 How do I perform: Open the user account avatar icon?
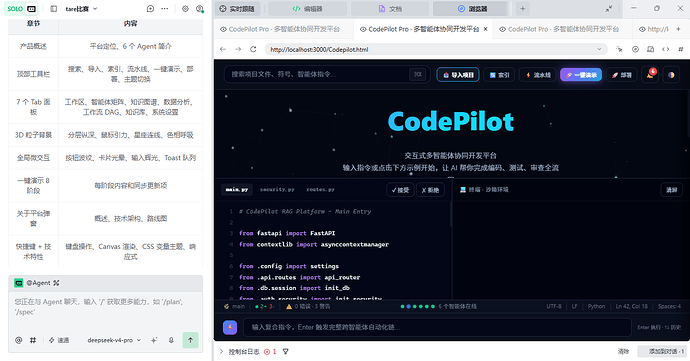(x=200, y=9)
